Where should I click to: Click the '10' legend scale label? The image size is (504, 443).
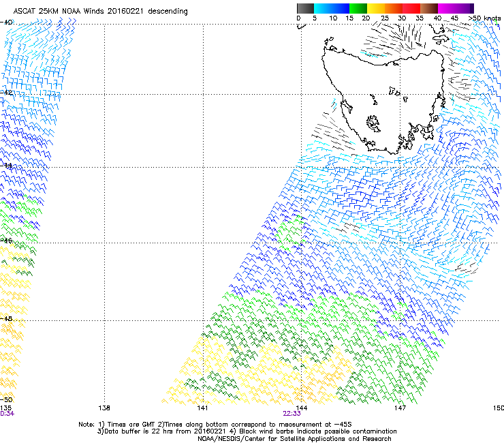click(x=333, y=18)
